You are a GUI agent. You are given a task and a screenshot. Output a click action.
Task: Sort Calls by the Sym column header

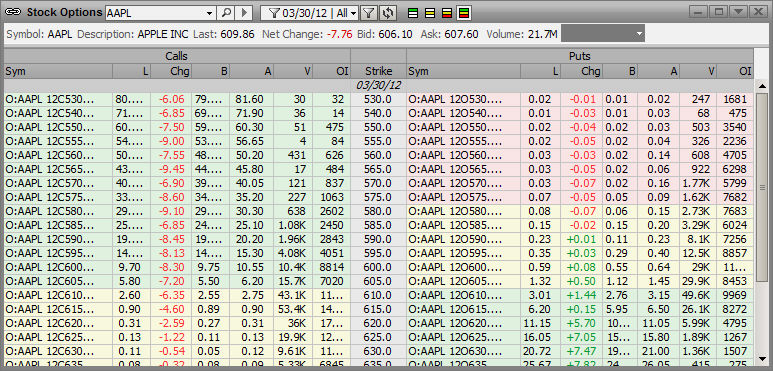pyautogui.click(x=58, y=71)
